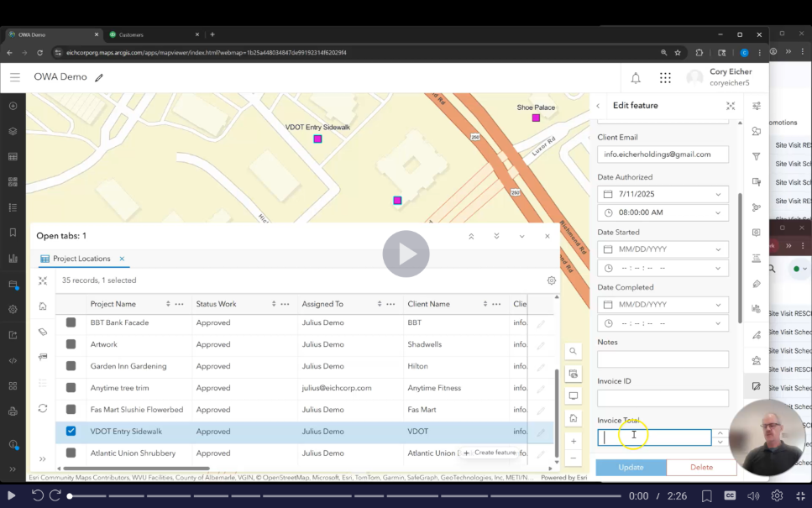Open the Date Authorized date picker dropdown
Viewport: 812px width, 508px height.
pyautogui.click(x=718, y=194)
